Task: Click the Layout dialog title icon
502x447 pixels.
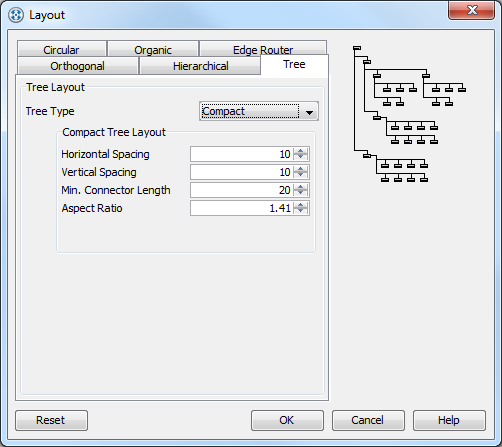Action: [x=16, y=15]
